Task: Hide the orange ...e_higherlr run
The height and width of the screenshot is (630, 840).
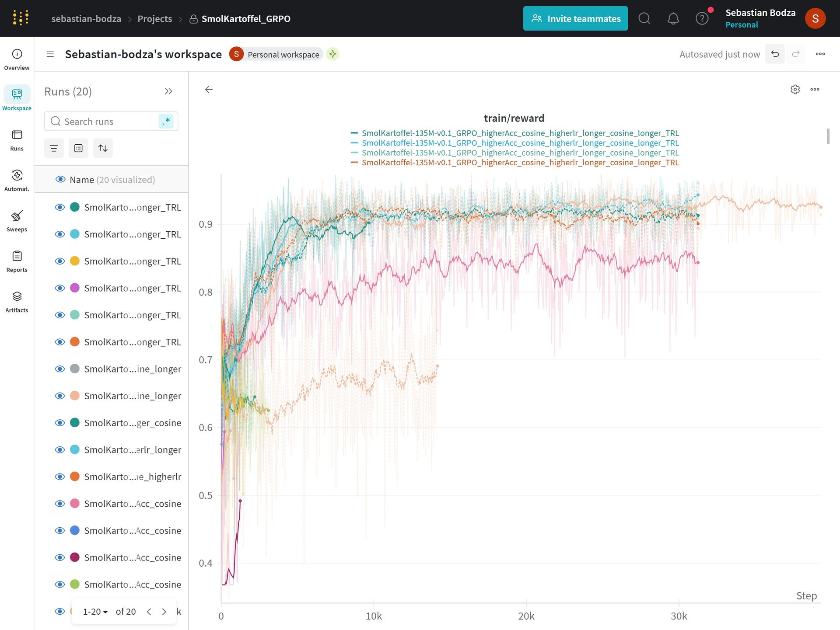Action: tap(60, 477)
